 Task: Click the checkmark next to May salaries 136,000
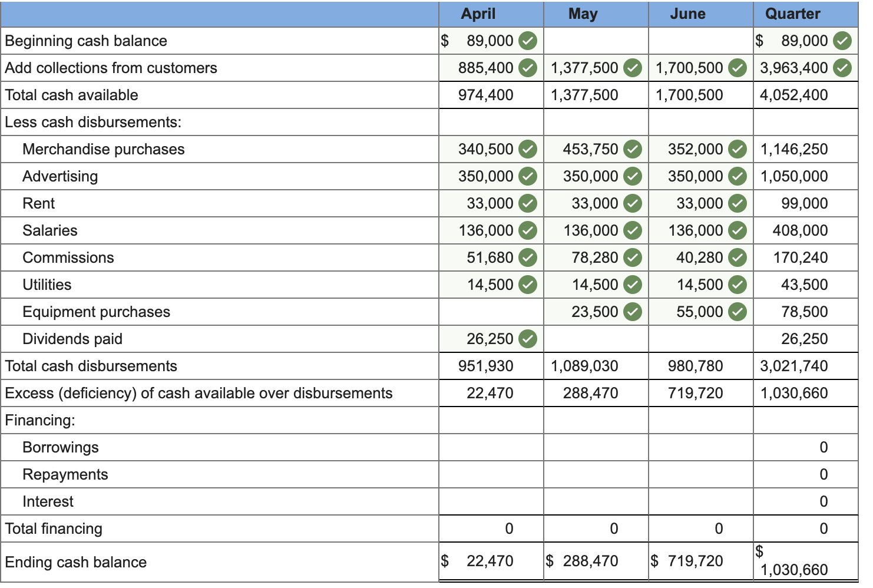pyautogui.click(x=632, y=230)
